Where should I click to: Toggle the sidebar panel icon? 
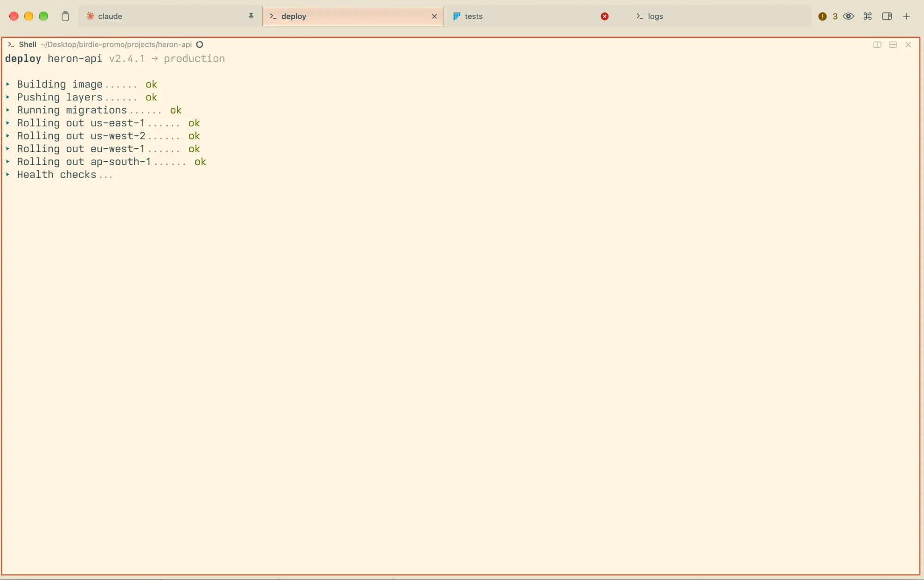coord(887,16)
